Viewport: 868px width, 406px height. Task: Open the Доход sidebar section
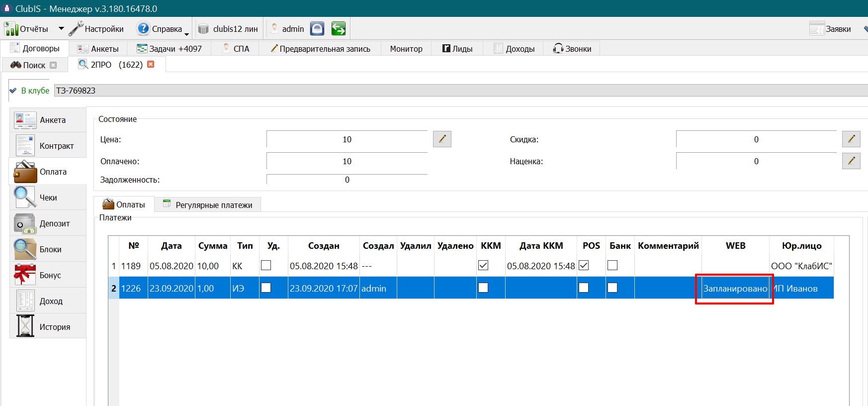[48, 301]
